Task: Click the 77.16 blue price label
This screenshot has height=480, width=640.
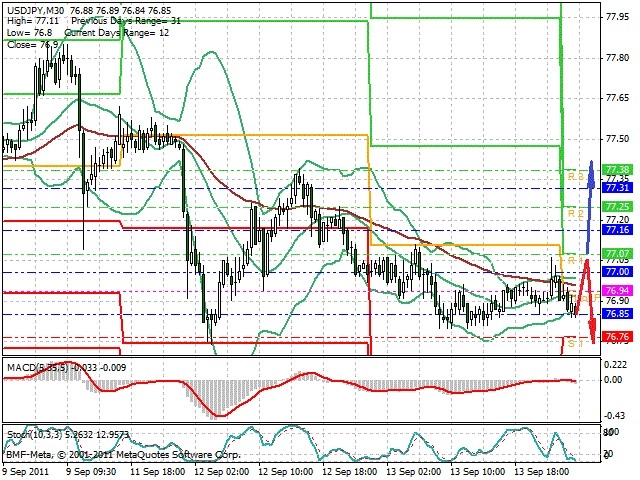Action: [x=617, y=230]
